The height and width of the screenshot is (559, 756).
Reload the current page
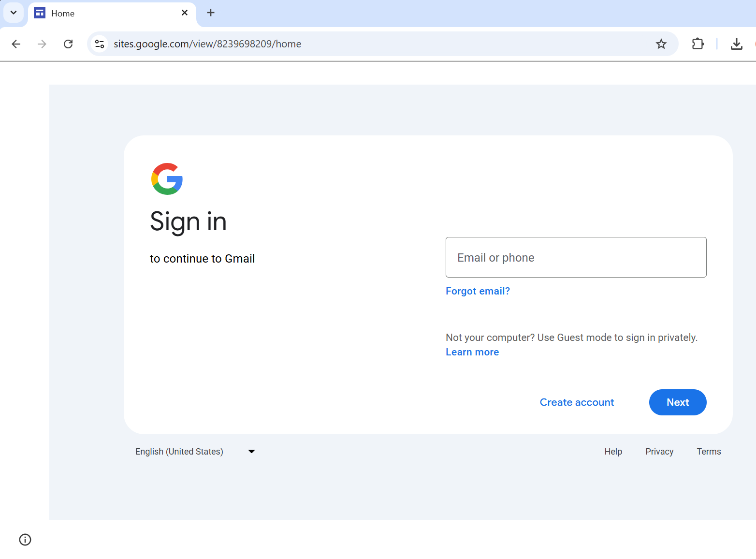point(68,44)
